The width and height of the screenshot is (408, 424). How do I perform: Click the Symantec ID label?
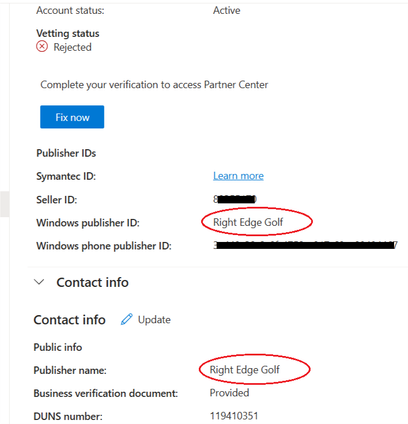pos(66,176)
